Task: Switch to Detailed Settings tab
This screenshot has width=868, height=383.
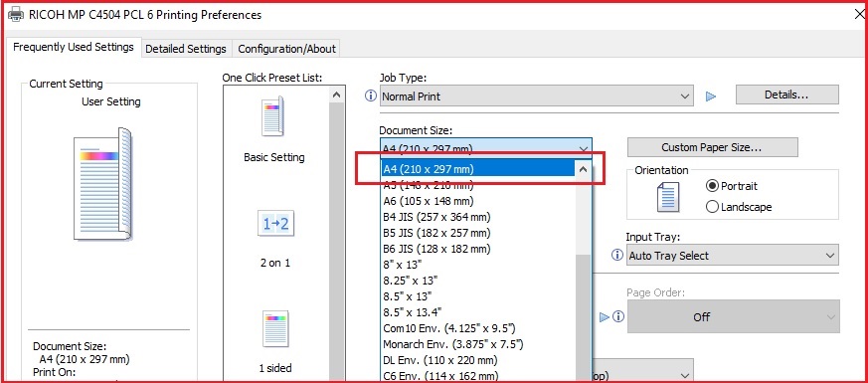Action: pyautogui.click(x=186, y=49)
